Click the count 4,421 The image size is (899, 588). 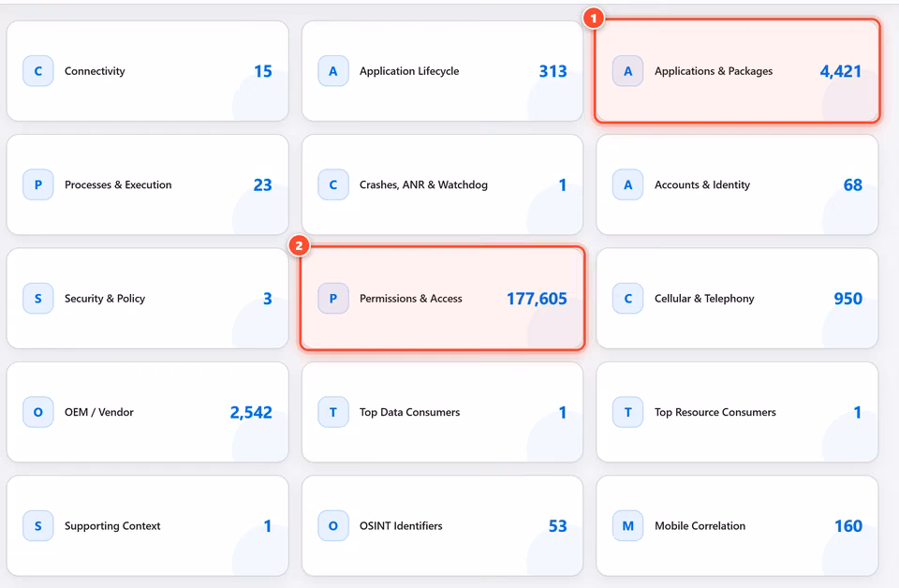tap(841, 71)
